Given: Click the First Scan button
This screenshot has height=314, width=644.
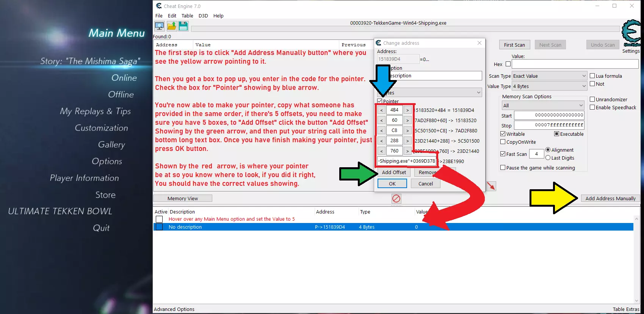Looking at the screenshot, I should (514, 45).
